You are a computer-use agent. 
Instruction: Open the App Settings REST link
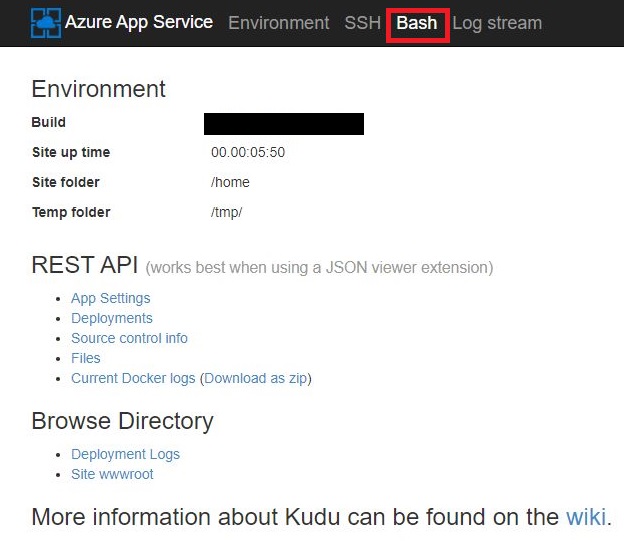(x=110, y=298)
